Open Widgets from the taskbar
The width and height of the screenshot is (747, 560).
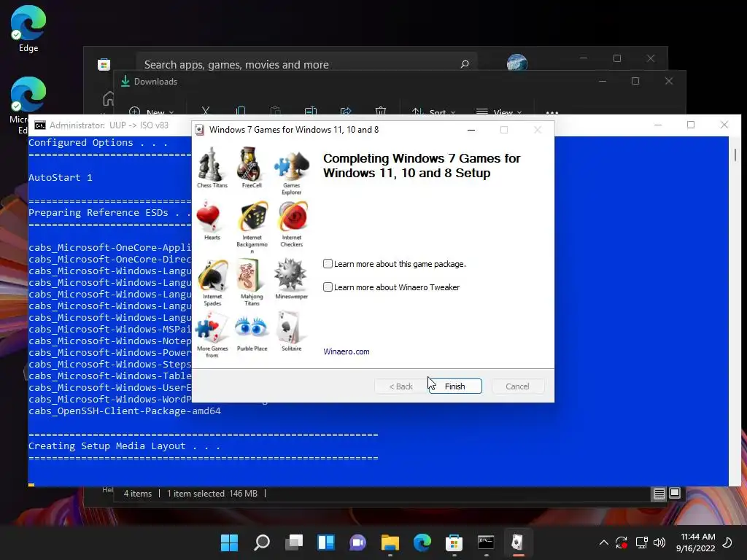coord(326,542)
